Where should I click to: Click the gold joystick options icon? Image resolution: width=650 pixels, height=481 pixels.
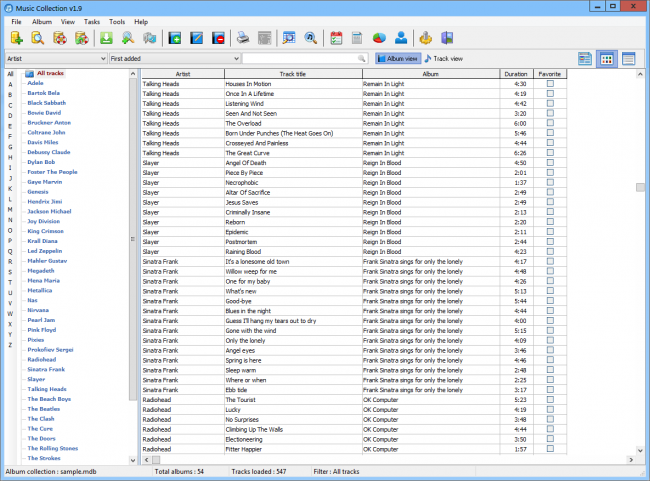pyautogui.click(x=425, y=38)
